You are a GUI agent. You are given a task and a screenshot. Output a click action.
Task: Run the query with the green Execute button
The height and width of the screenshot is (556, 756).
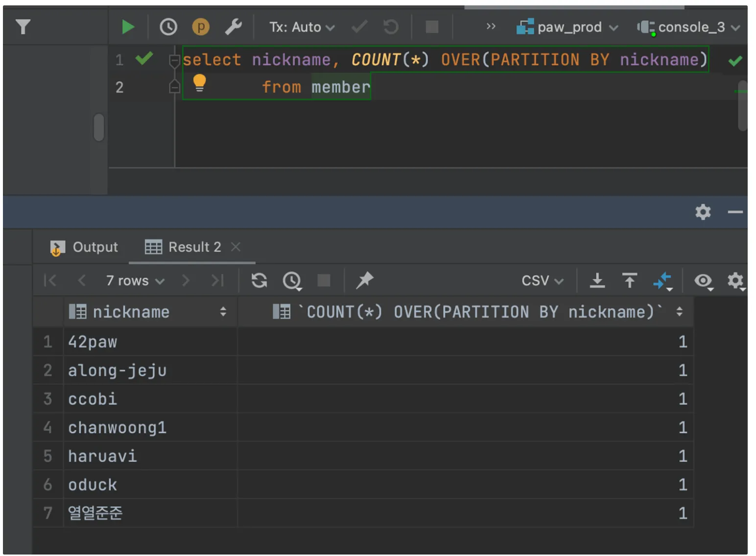coord(128,27)
